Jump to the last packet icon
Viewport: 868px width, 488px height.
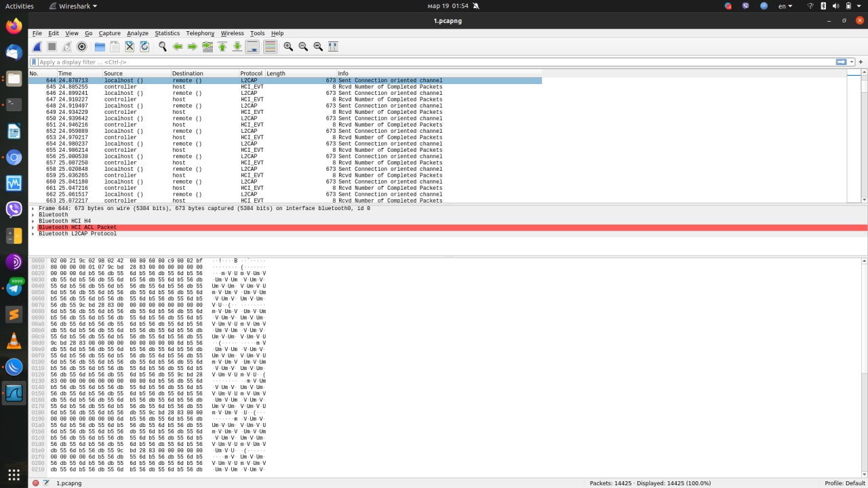coord(237,47)
